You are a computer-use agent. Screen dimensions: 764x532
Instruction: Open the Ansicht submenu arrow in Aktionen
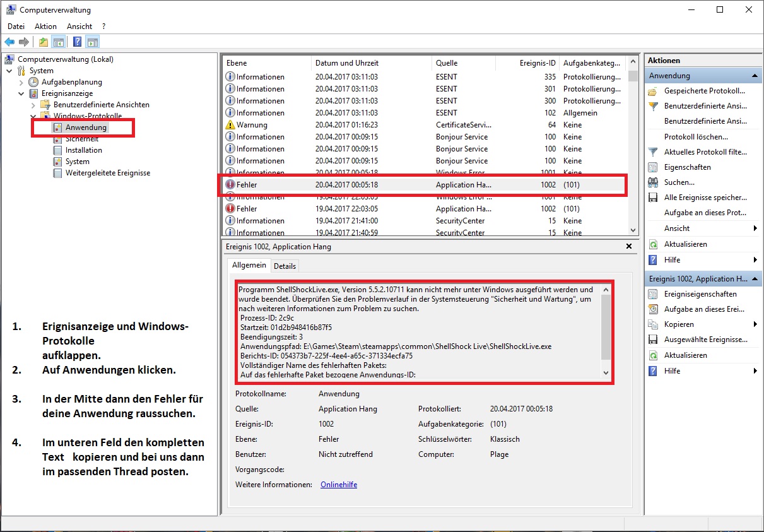(x=755, y=228)
